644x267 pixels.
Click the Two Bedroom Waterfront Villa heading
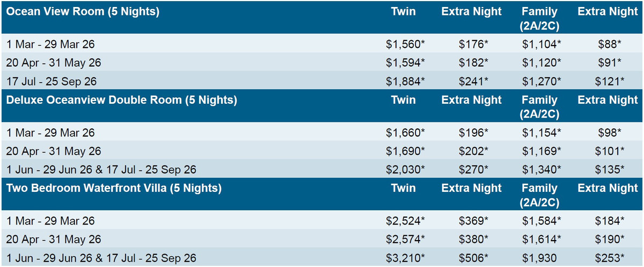pos(114,189)
